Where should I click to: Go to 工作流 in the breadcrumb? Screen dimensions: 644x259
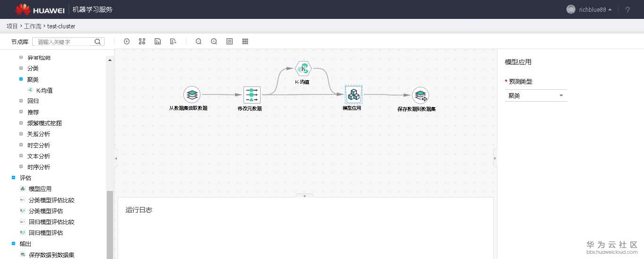[33, 26]
